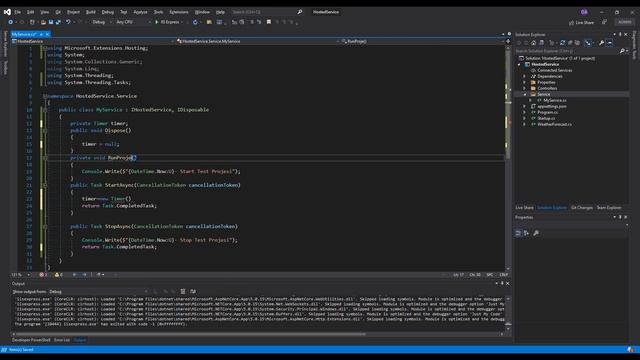The image size is (640, 360).
Task: Expand the Controllers folder node
Action: [x=524, y=88]
